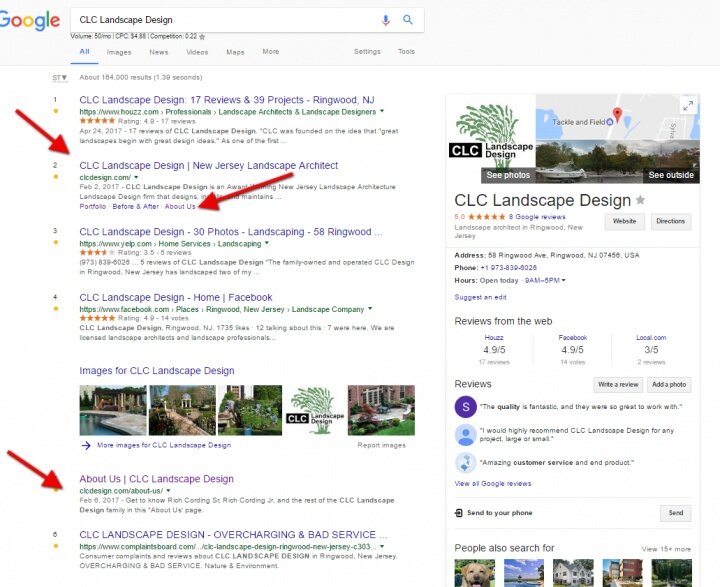Open dropdown arrow next to facebook.com URL
The image size is (720, 587).
(x=370, y=309)
